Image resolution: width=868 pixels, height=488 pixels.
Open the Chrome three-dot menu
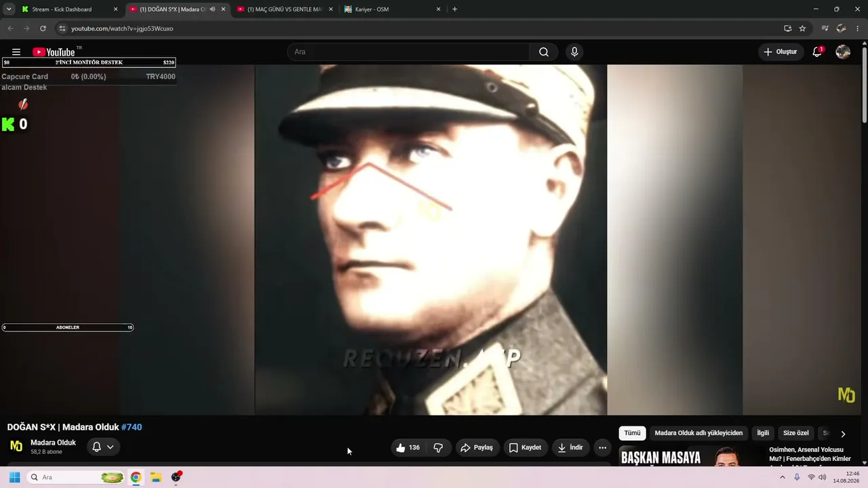coord(858,28)
